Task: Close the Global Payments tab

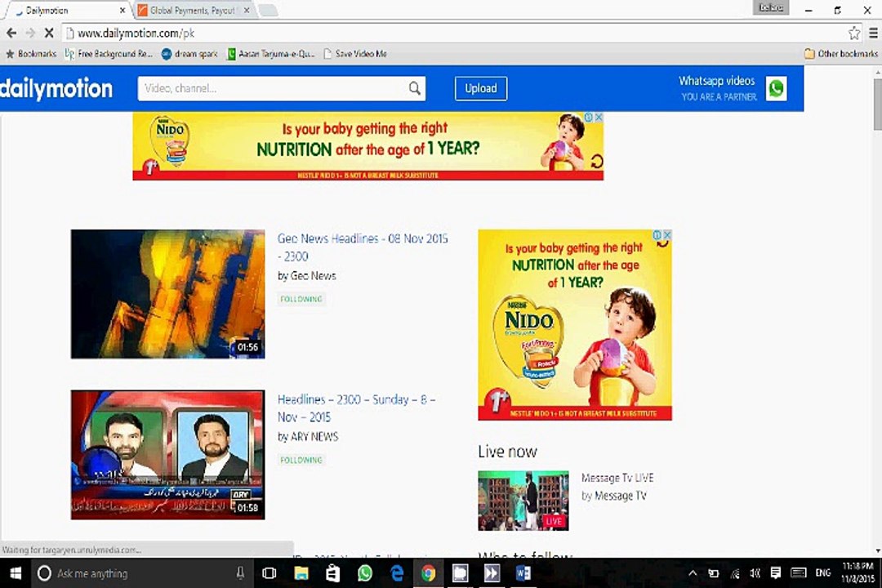Action: click(247, 10)
